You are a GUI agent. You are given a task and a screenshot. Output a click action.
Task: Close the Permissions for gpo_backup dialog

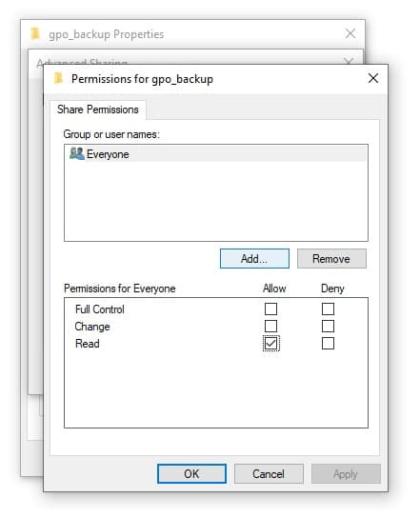(x=373, y=79)
